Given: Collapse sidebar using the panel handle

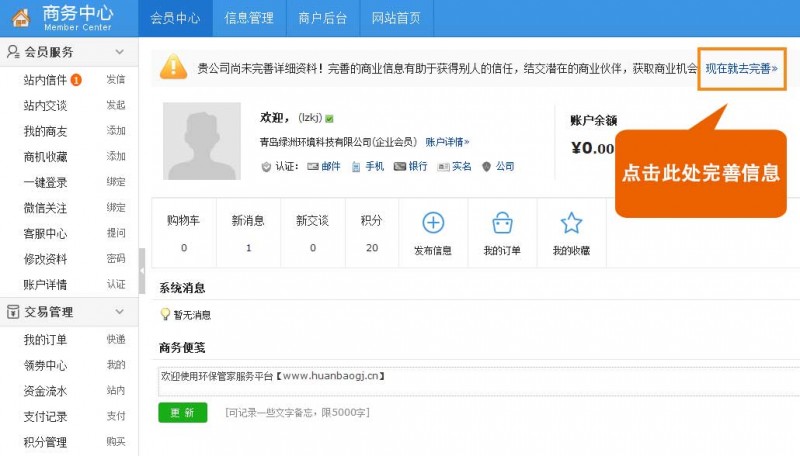Looking at the screenshot, I should point(142,270).
